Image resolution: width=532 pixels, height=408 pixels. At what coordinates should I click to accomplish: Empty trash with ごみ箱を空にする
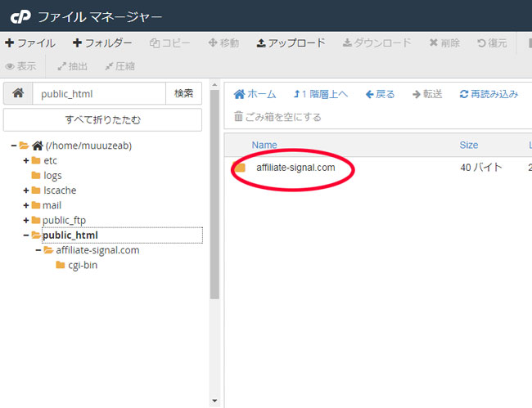[277, 117]
